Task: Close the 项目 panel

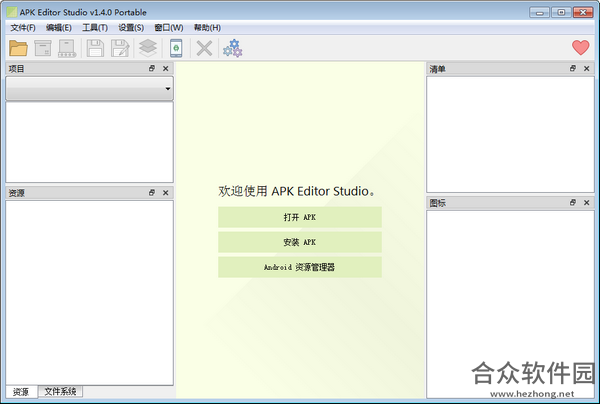Action: (x=166, y=68)
